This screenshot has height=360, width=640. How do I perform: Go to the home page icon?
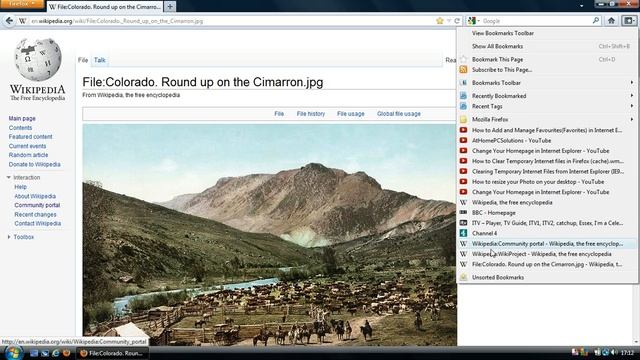(x=611, y=21)
